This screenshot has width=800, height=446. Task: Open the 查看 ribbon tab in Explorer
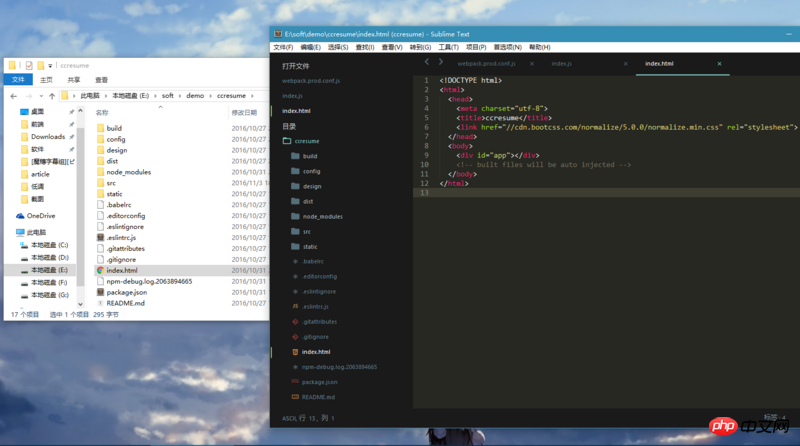(101, 80)
